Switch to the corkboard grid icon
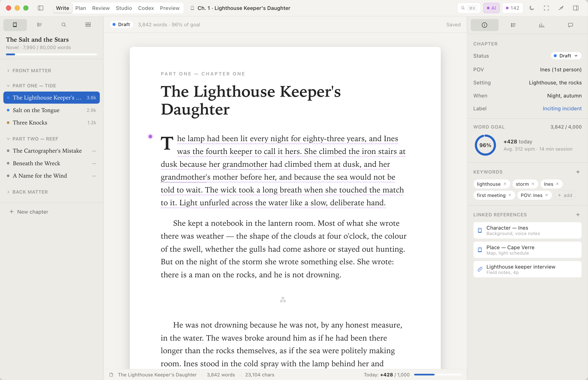Screen dimensions: 588x380 pyautogui.click(x=88, y=25)
